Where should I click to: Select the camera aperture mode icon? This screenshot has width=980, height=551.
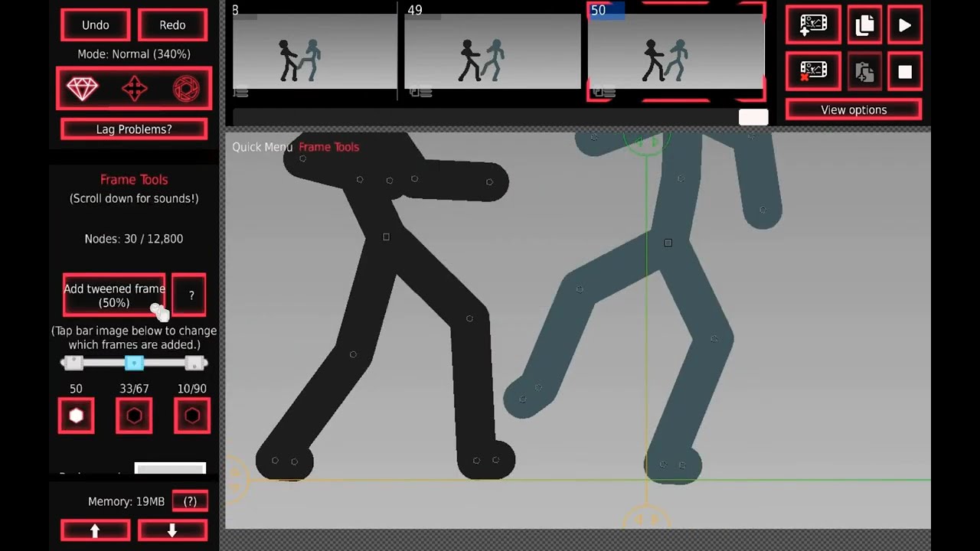point(186,89)
